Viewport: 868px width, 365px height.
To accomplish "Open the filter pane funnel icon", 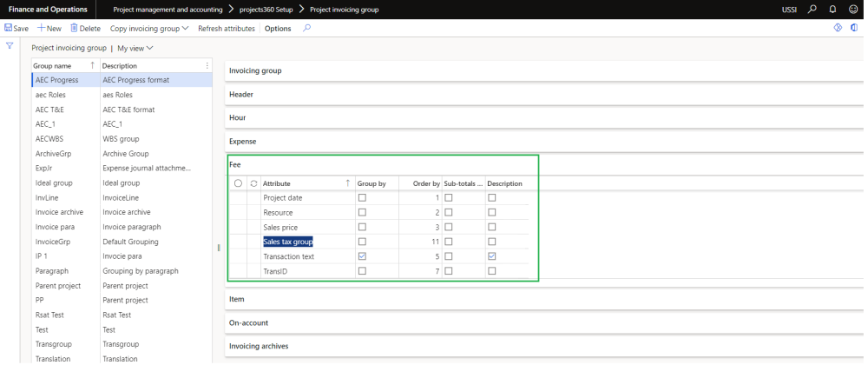I will (x=10, y=45).
